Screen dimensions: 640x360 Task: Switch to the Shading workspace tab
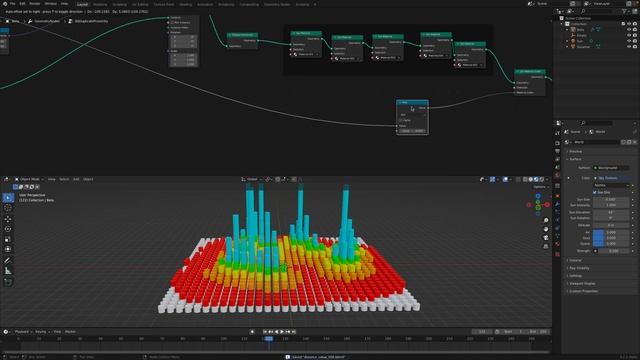coord(186,4)
